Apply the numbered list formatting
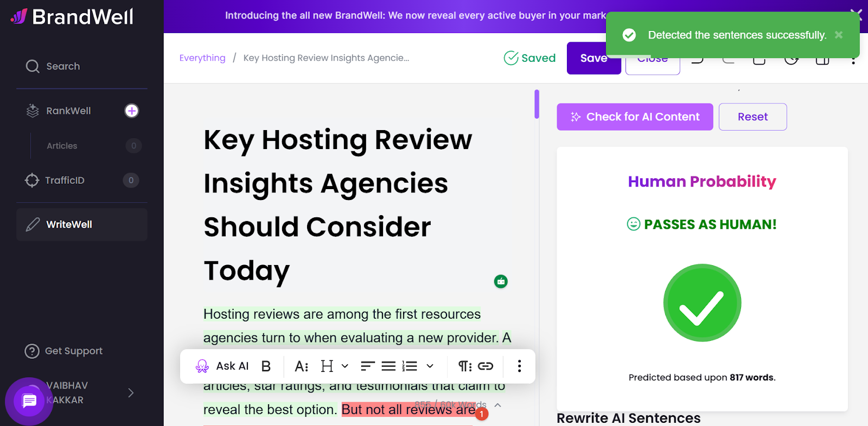 [x=410, y=366]
